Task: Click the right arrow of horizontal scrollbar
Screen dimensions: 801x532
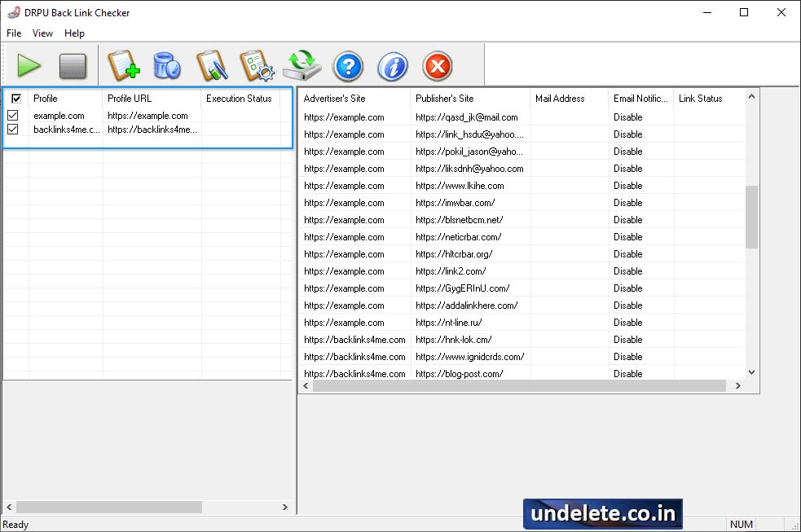Action: 287,507
